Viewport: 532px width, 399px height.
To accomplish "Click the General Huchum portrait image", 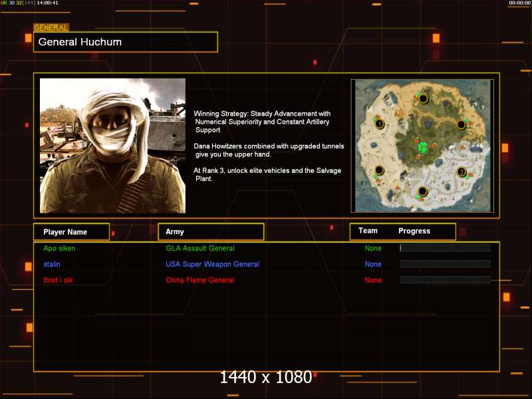I will click(112, 146).
